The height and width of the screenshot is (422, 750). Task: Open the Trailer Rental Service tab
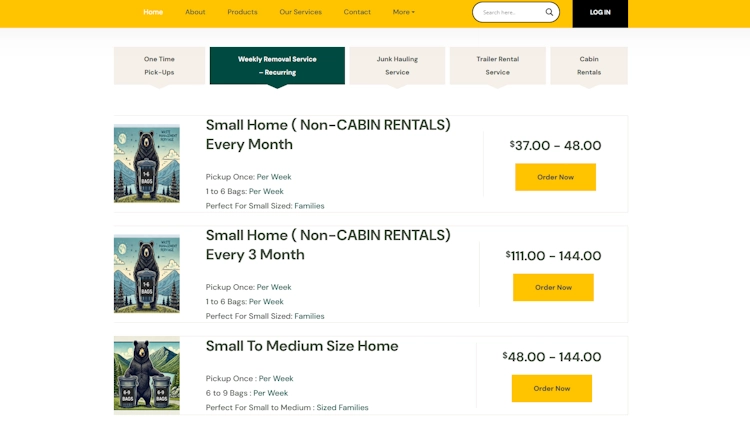[x=497, y=66]
